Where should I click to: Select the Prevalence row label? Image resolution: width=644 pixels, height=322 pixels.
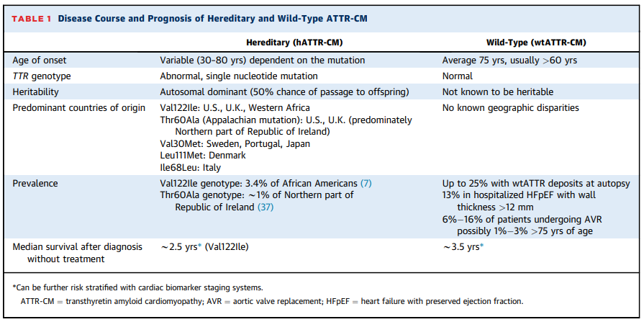pos(35,184)
